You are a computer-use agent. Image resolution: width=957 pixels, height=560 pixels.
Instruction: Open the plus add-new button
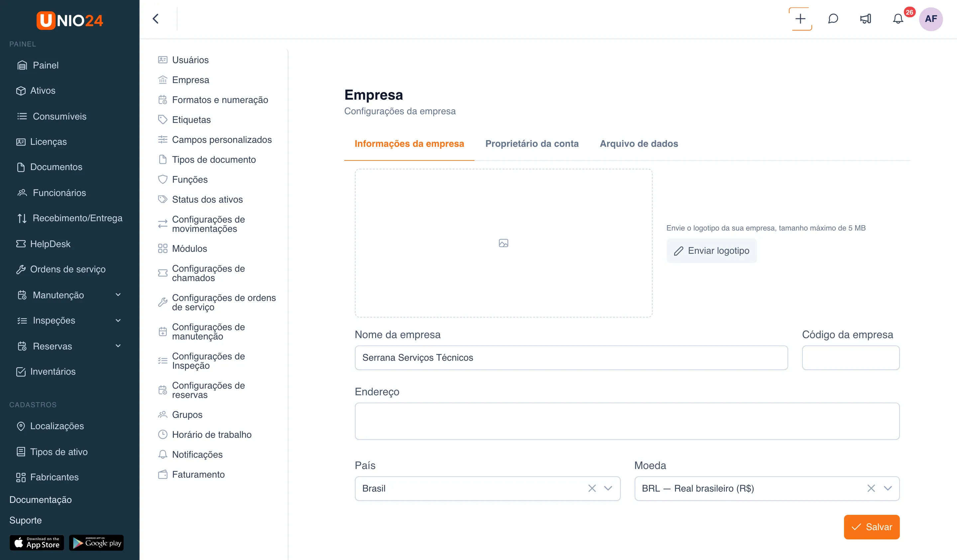[x=800, y=19]
